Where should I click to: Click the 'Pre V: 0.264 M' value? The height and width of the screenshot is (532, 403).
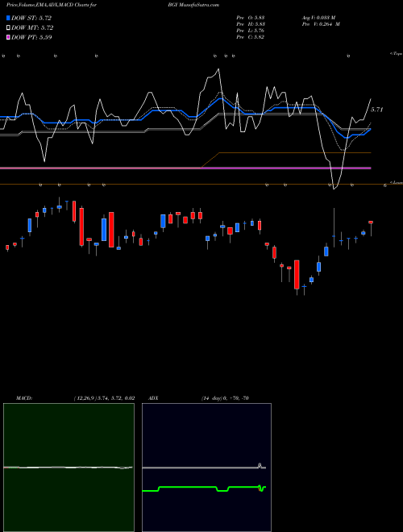[x=321, y=24]
